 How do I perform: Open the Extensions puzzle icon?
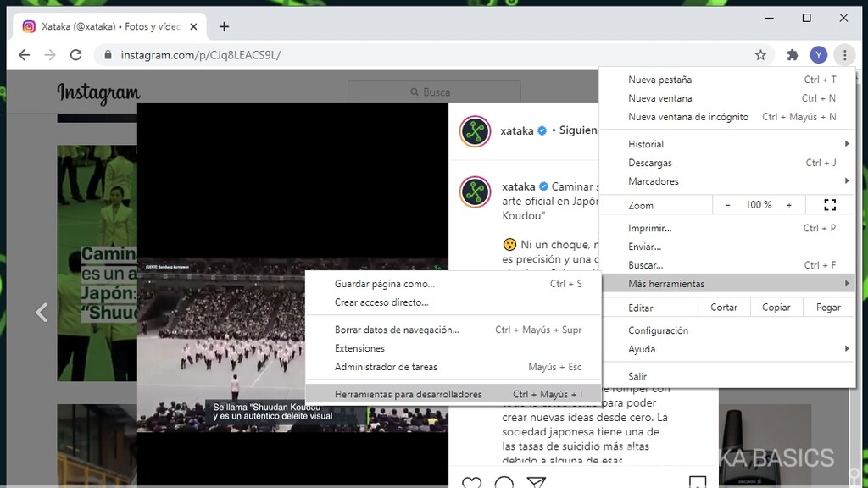(x=793, y=55)
